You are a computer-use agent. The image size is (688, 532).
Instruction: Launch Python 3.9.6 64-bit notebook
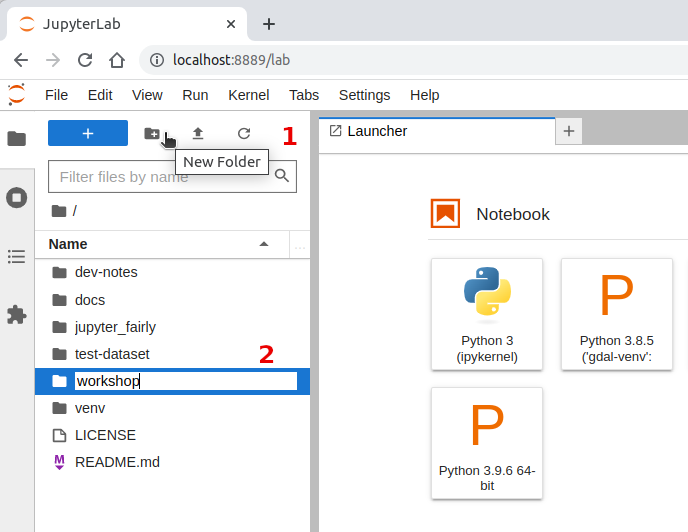pyautogui.click(x=487, y=443)
